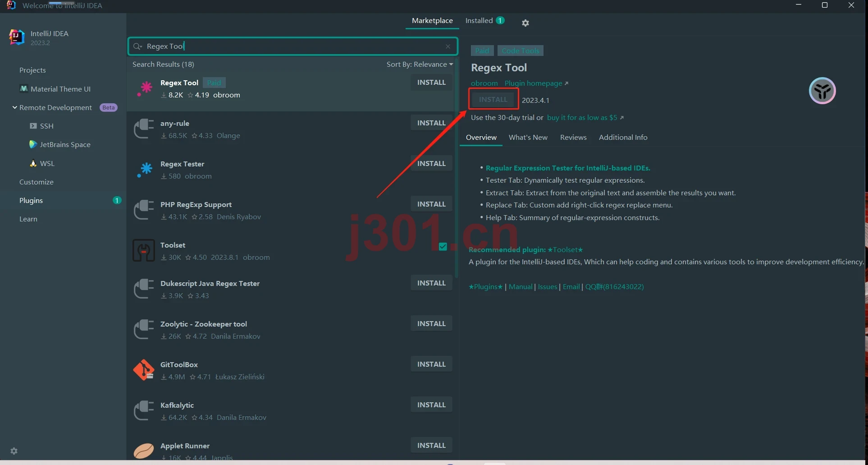Open the Additional Info tab
This screenshot has width=868, height=465.
point(623,138)
